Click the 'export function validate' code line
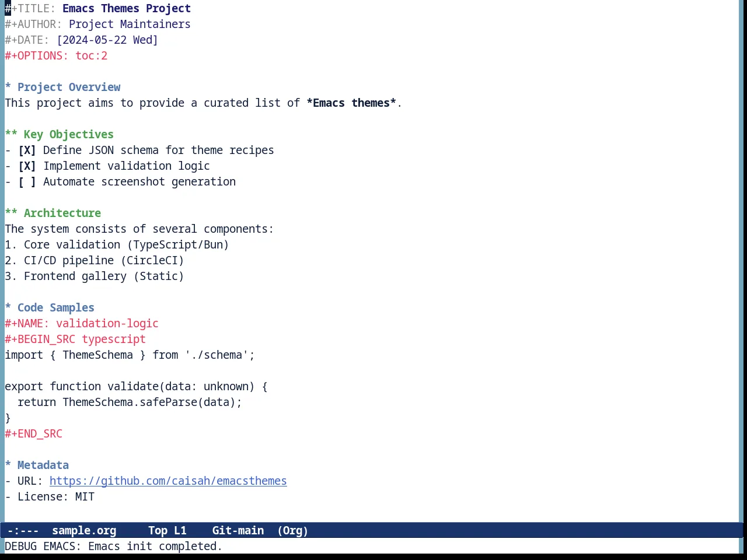The width and height of the screenshot is (747, 560). tap(136, 386)
